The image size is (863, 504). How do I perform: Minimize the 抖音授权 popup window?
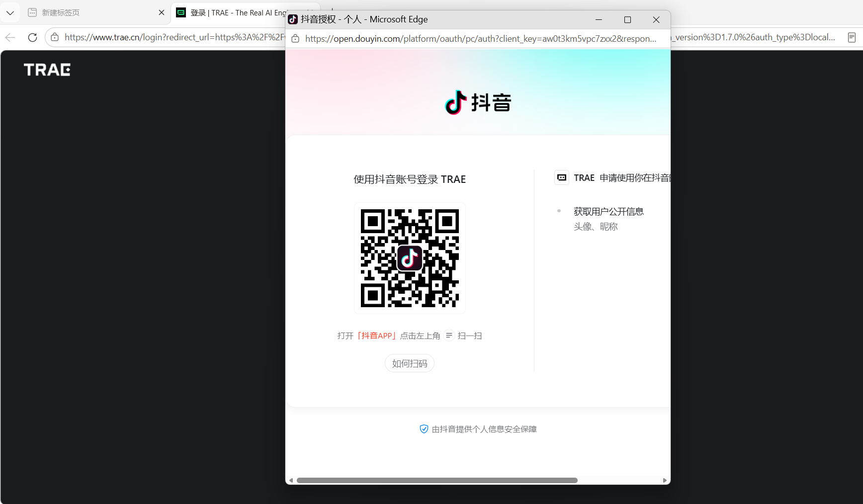click(x=599, y=19)
